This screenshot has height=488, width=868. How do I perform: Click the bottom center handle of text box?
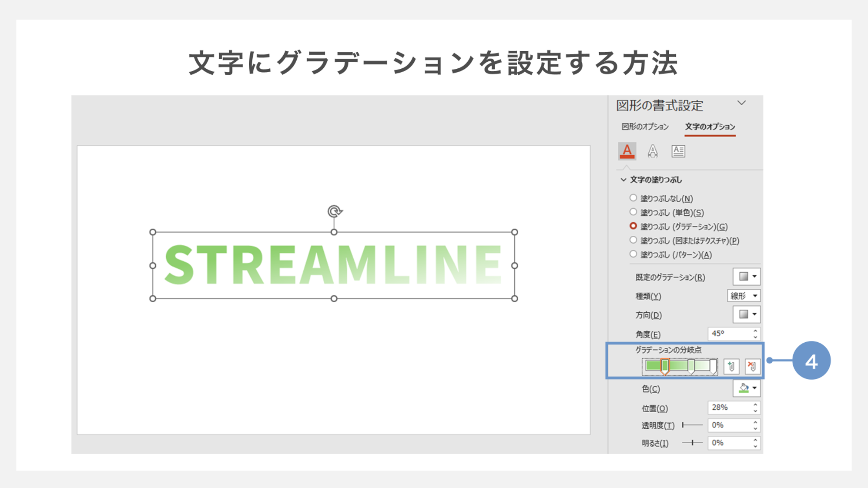tap(334, 299)
